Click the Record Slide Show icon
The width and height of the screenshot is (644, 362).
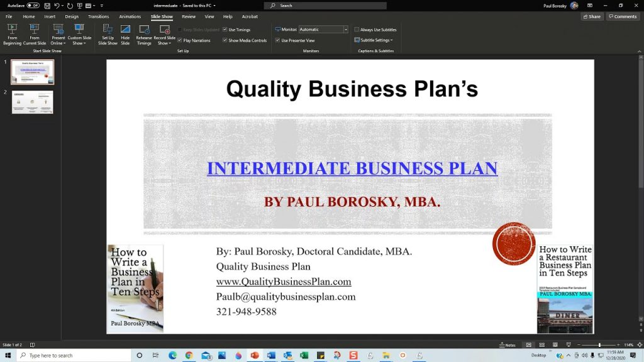[x=165, y=30]
